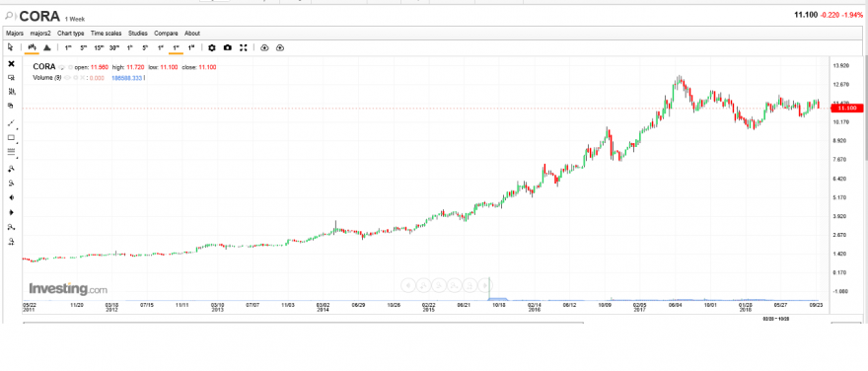Screen dimensions: 868x371
Task: Remove the Volume (9) indicator via x
Action: (x=82, y=78)
